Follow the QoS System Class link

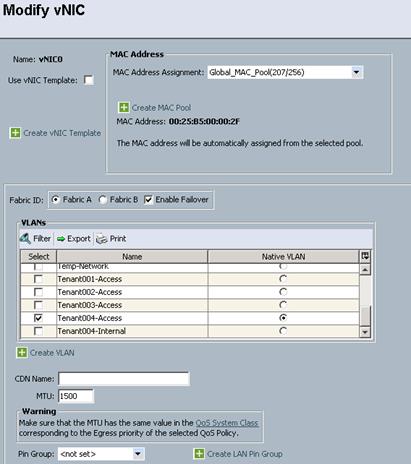(227, 423)
